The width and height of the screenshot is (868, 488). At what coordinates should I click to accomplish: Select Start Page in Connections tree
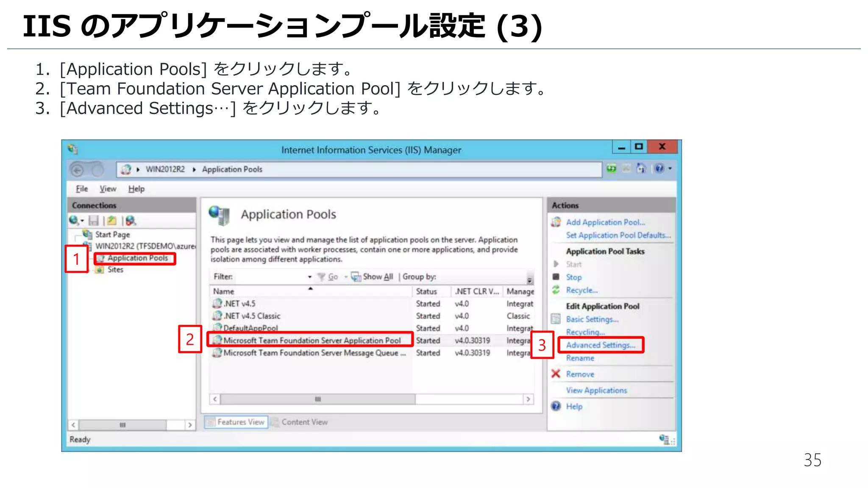click(x=112, y=234)
